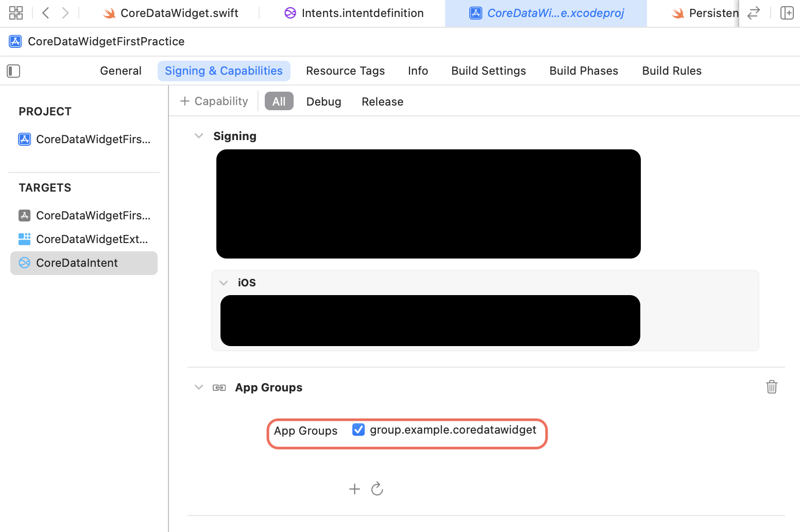Uncheck group.example.coredatawidget app group
800x532 pixels.
click(x=358, y=430)
